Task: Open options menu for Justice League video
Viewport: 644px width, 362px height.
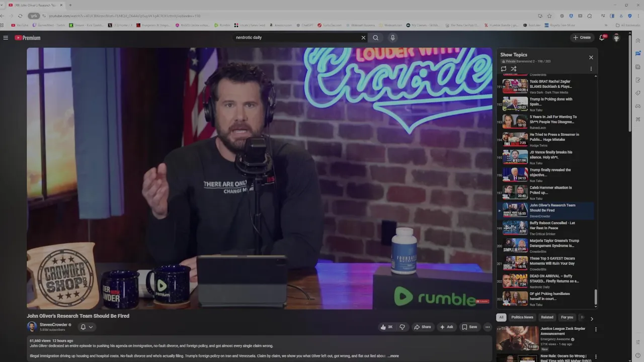Action: click(x=596, y=330)
